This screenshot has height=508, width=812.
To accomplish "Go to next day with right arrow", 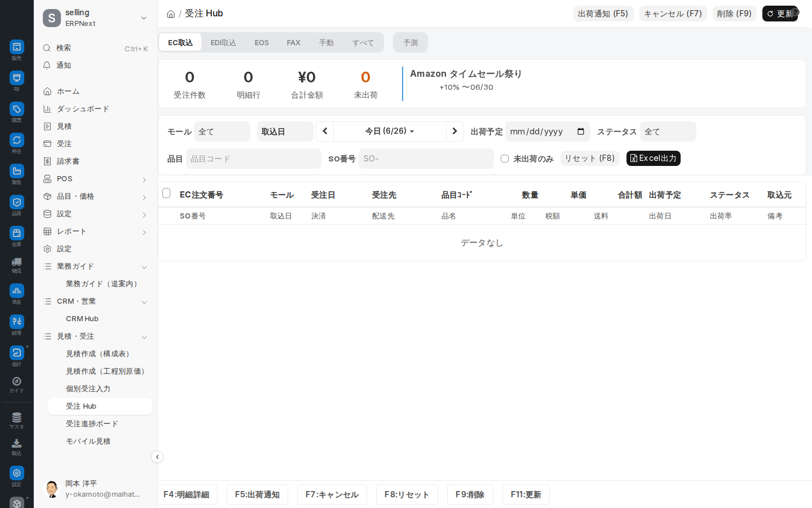I will click(x=454, y=132).
